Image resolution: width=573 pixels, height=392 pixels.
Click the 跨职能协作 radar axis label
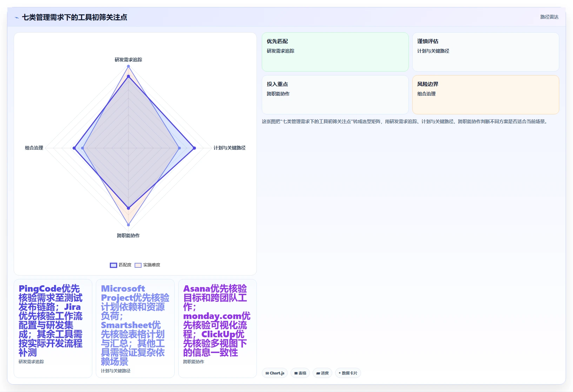click(x=128, y=235)
